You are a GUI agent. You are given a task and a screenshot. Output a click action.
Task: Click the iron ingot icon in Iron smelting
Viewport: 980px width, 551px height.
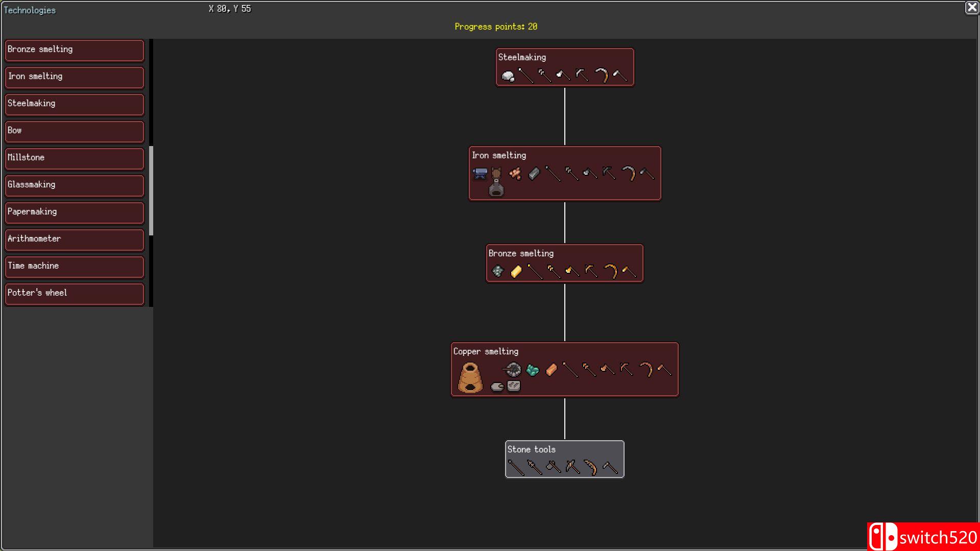(x=534, y=174)
